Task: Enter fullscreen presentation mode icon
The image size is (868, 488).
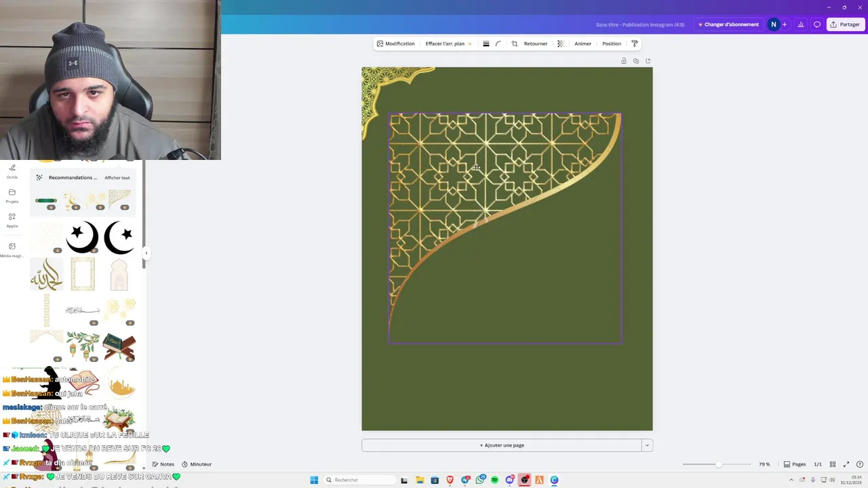Action: 846,464
